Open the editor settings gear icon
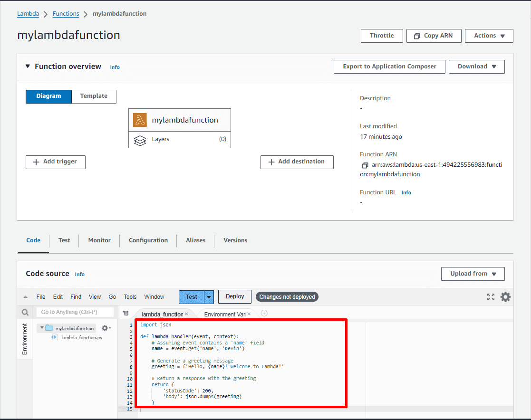531x420 pixels. tap(505, 297)
